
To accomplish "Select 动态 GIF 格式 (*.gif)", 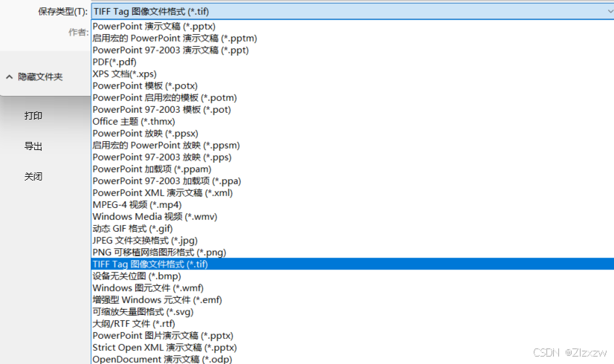I will [x=352, y=229].
